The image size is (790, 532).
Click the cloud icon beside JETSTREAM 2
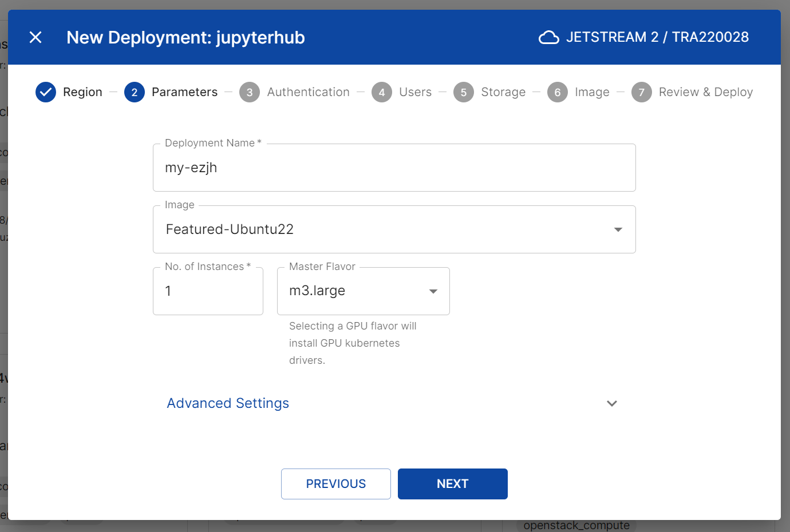click(548, 37)
